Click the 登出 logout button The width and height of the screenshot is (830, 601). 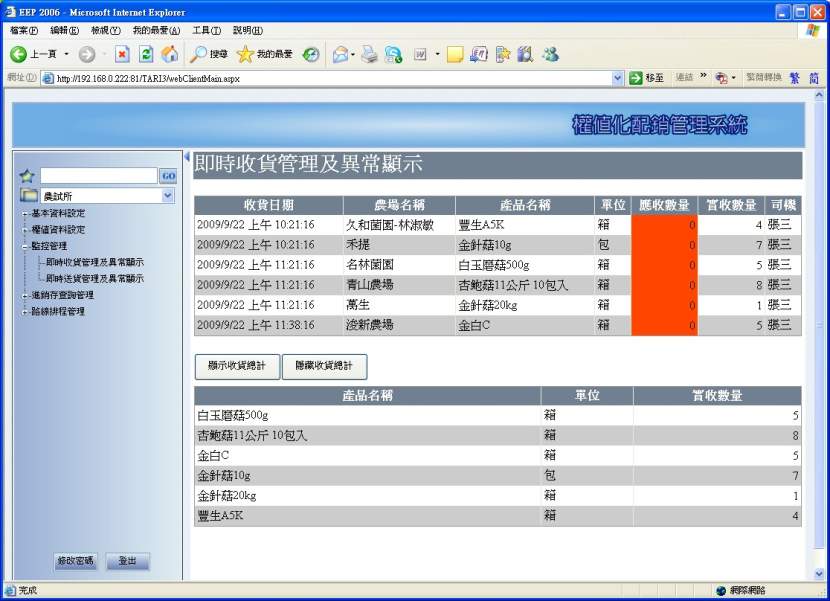click(127, 561)
